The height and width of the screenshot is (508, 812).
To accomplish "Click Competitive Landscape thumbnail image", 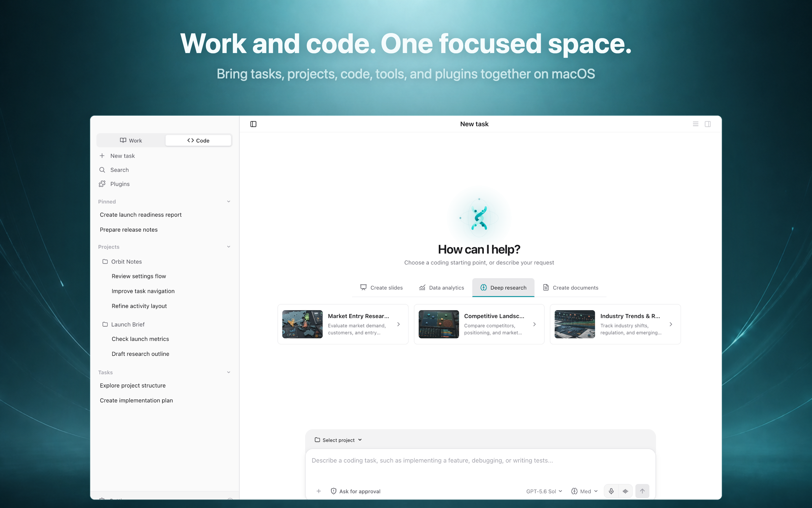I will pyautogui.click(x=438, y=324).
